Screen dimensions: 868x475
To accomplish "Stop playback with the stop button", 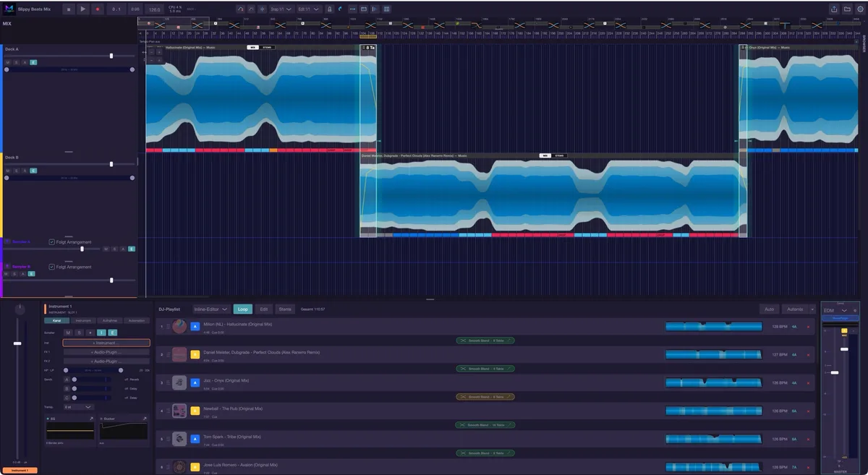I will click(x=68, y=9).
